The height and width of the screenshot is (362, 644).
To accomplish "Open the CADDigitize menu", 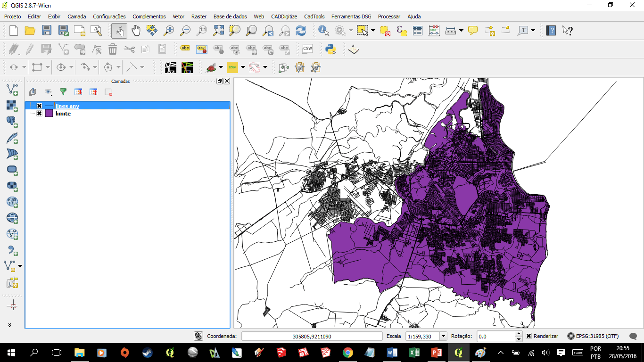I will point(284,16).
